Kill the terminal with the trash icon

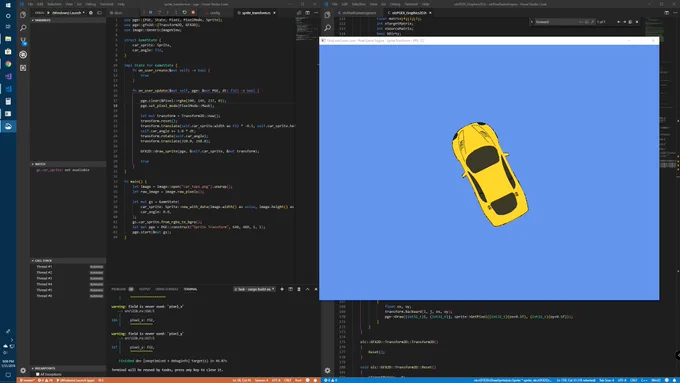click(x=299, y=289)
